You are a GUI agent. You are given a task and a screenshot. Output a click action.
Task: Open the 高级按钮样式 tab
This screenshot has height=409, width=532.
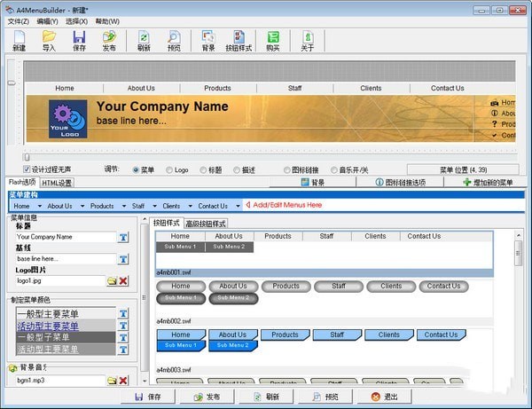205,224
